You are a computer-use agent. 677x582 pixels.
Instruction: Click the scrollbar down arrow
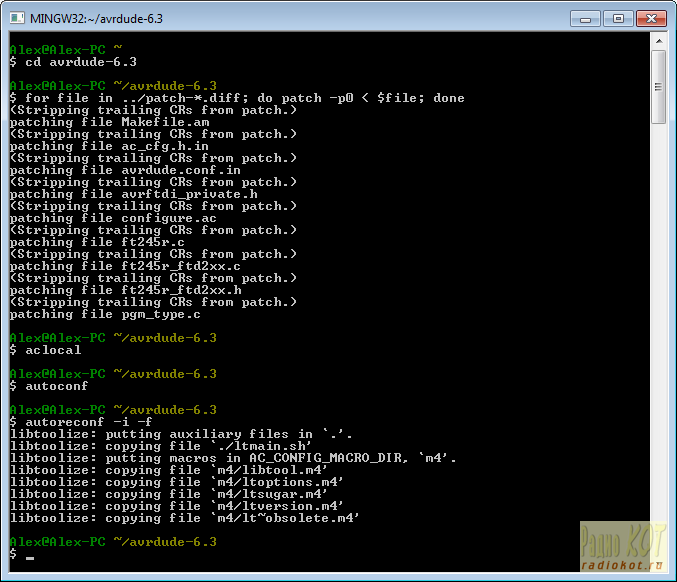click(659, 565)
